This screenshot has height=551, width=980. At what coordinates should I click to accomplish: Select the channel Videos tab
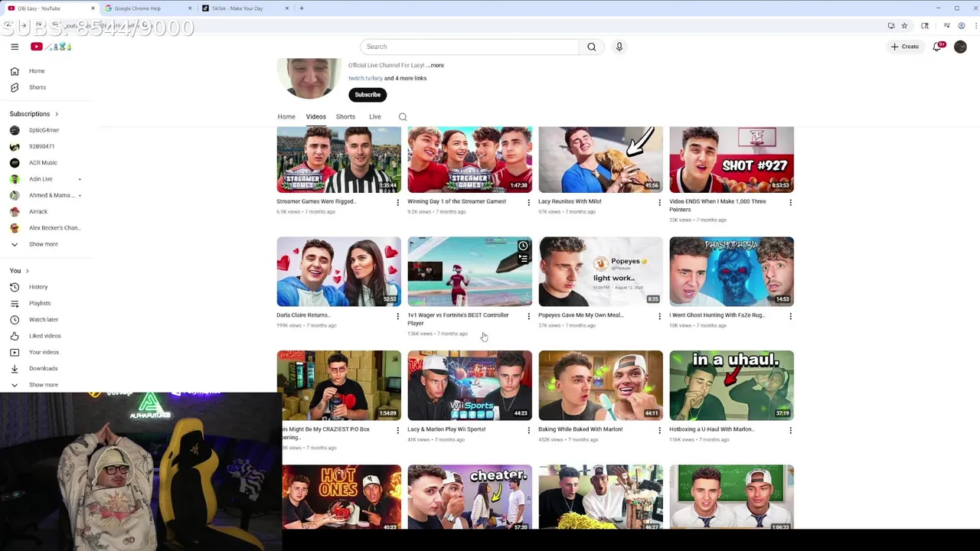click(x=316, y=117)
